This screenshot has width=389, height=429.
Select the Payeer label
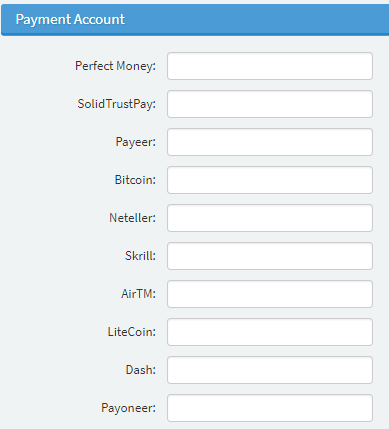point(136,142)
